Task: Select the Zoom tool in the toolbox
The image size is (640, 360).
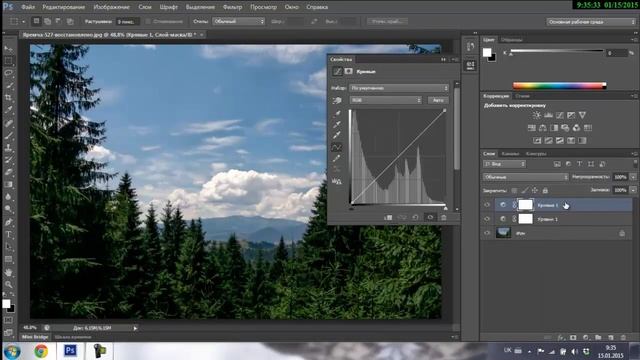Action: click(x=9, y=284)
